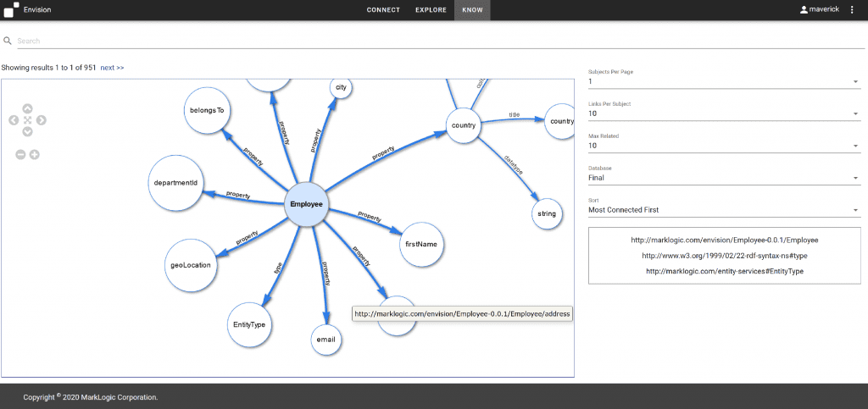
Task: Open the Max Related dropdown
Action: pos(724,146)
